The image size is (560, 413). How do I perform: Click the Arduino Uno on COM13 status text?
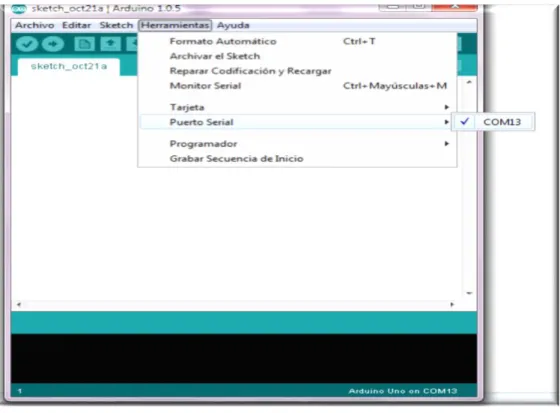coord(403,391)
